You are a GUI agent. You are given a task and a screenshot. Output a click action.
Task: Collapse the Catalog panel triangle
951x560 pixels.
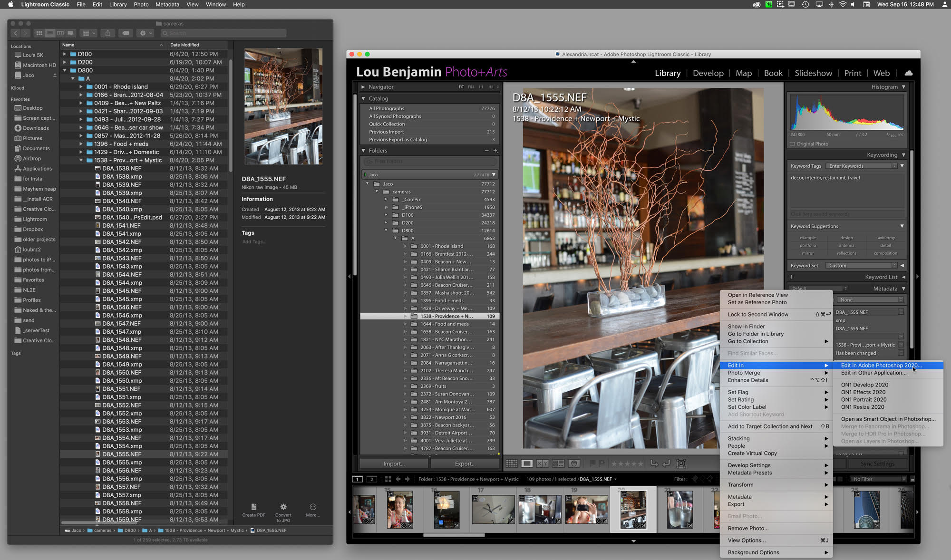[x=363, y=98]
